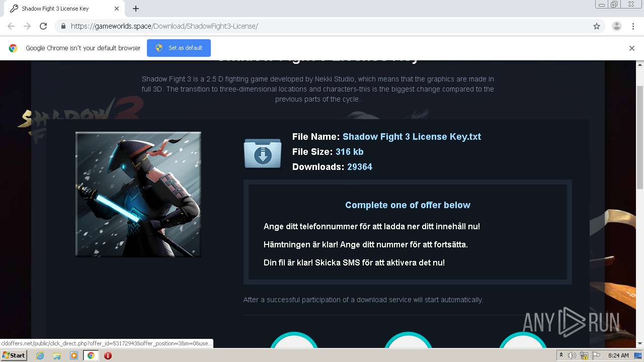Image resolution: width=644 pixels, height=362 pixels.
Task: Click the 'After a successful participation' note text
Action: tap(363, 300)
